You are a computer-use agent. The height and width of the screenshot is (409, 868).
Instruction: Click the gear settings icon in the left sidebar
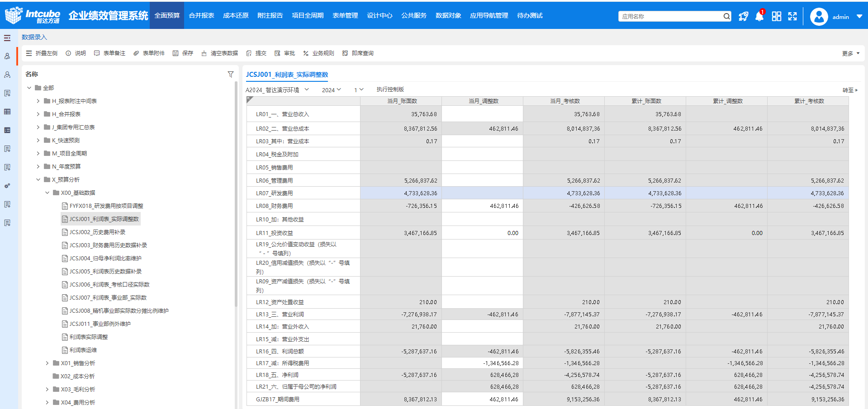7,186
